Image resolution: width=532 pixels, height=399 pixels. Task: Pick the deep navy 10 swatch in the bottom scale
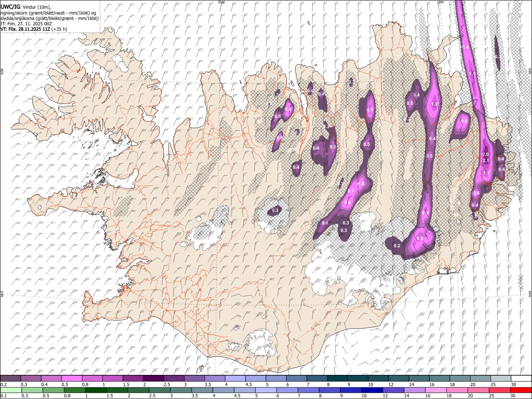pyautogui.click(x=372, y=390)
